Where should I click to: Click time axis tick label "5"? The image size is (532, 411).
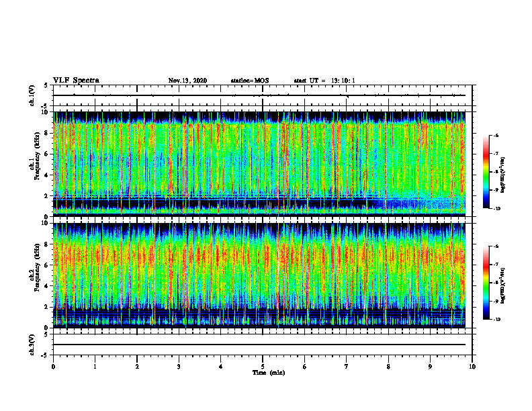click(x=263, y=367)
